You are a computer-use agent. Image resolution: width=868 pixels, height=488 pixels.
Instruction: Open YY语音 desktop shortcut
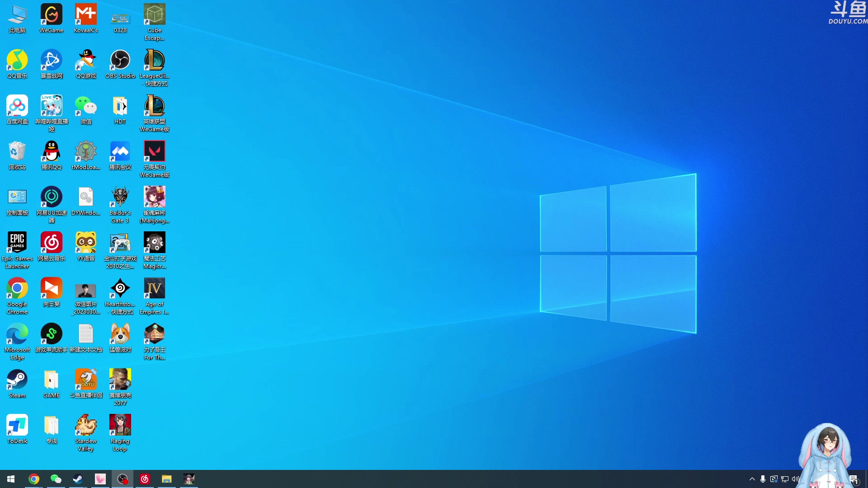pyautogui.click(x=86, y=247)
